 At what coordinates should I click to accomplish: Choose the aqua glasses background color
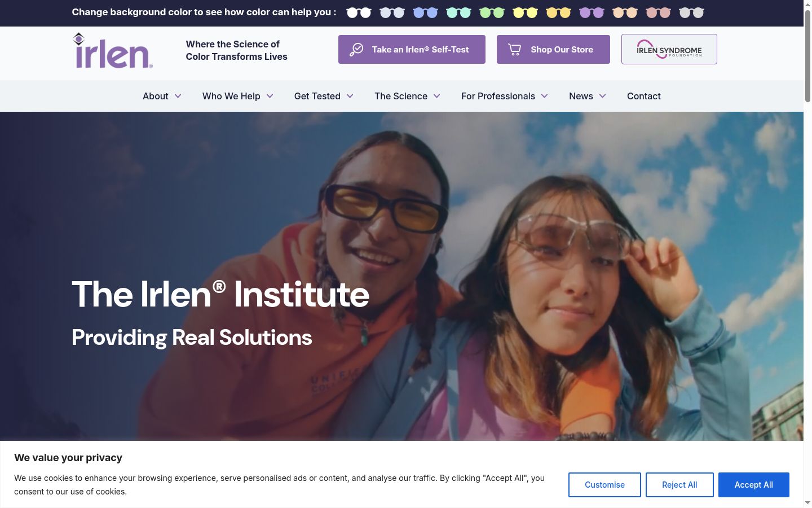click(x=458, y=12)
